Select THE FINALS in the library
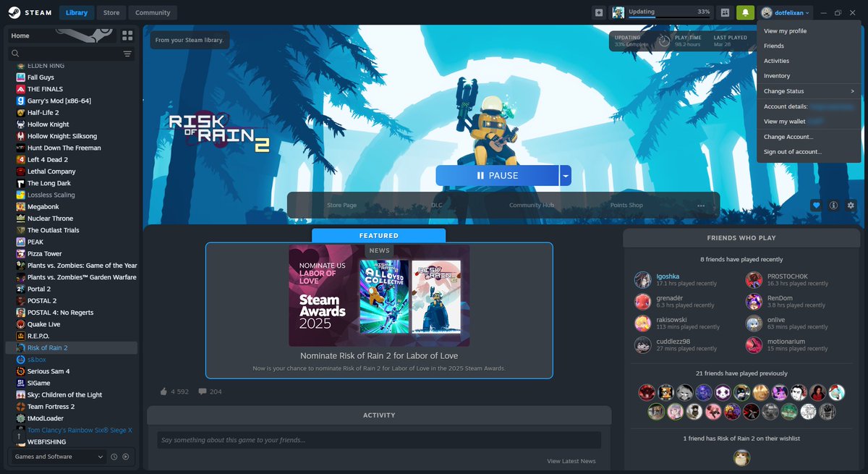 pyautogui.click(x=45, y=89)
